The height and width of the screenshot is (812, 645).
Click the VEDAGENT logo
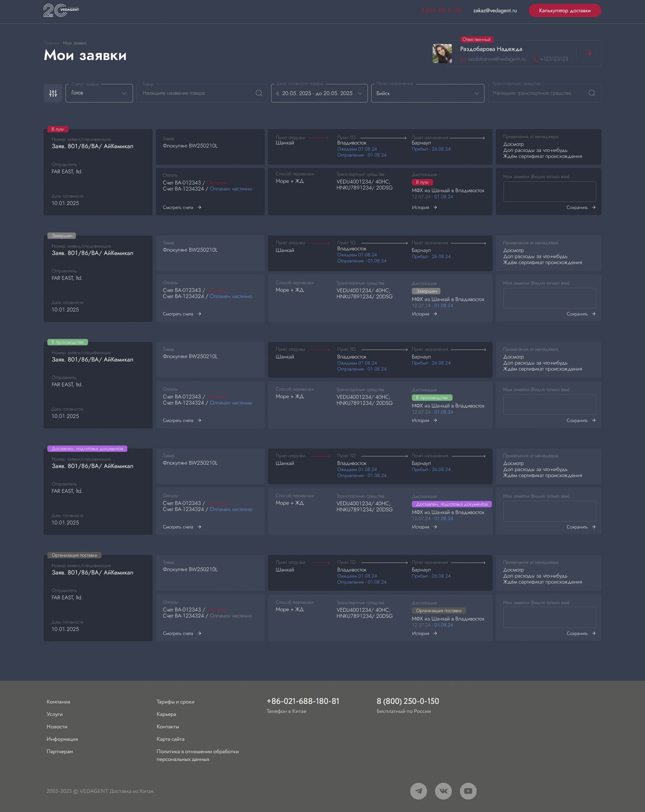pos(61,10)
